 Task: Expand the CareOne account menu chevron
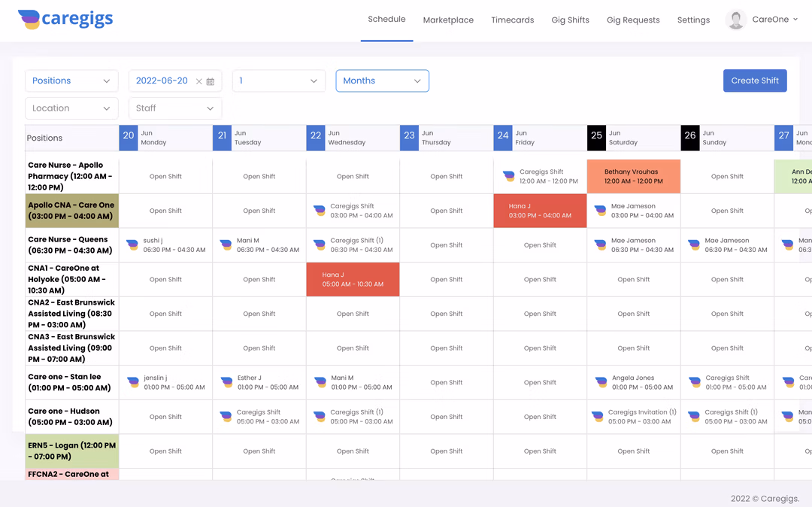coord(795,20)
